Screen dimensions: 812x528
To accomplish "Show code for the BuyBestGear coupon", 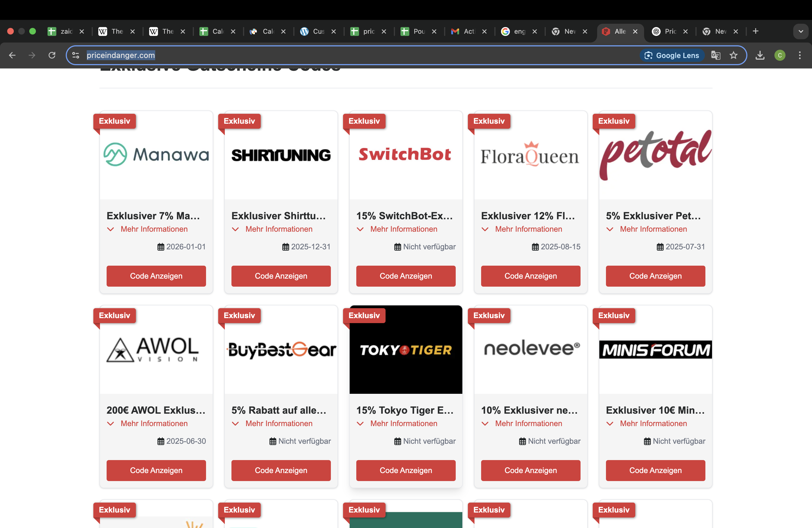I will tap(281, 470).
